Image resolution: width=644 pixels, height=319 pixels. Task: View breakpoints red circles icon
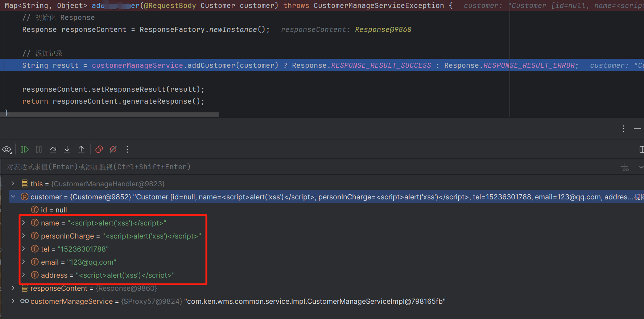99,149
